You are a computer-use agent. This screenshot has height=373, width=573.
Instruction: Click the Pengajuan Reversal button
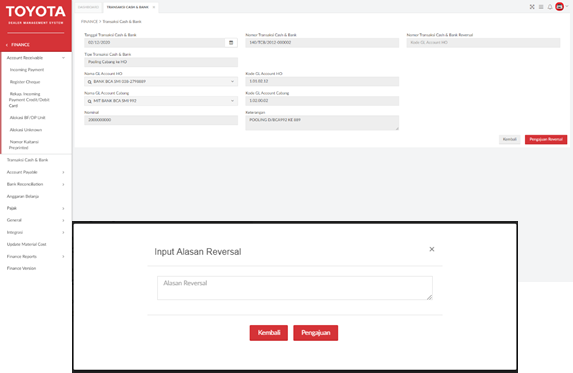pos(546,140)
